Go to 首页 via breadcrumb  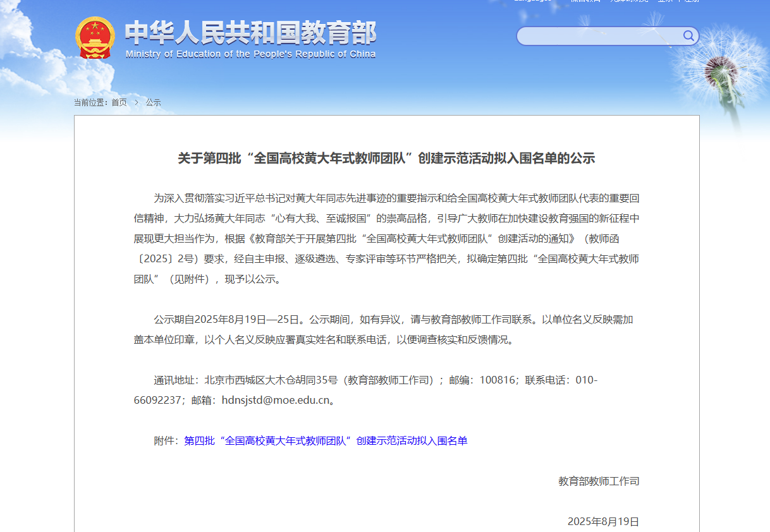(x=119, y=102)
